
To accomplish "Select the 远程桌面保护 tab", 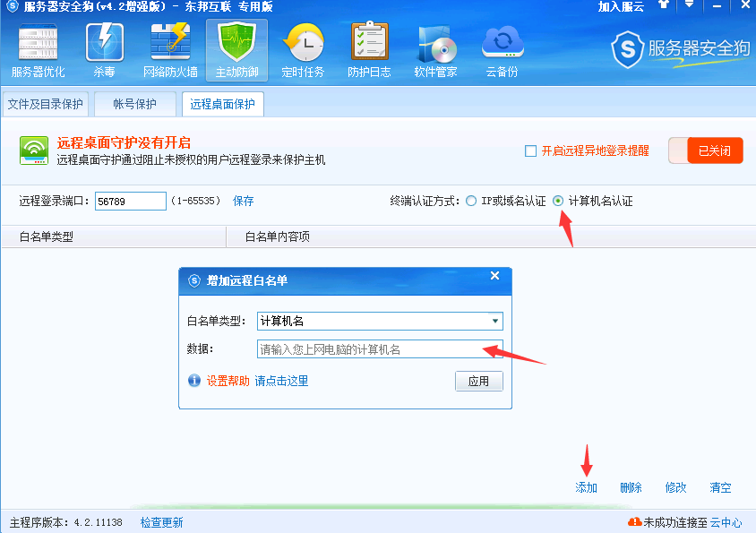I will [223, 104].
